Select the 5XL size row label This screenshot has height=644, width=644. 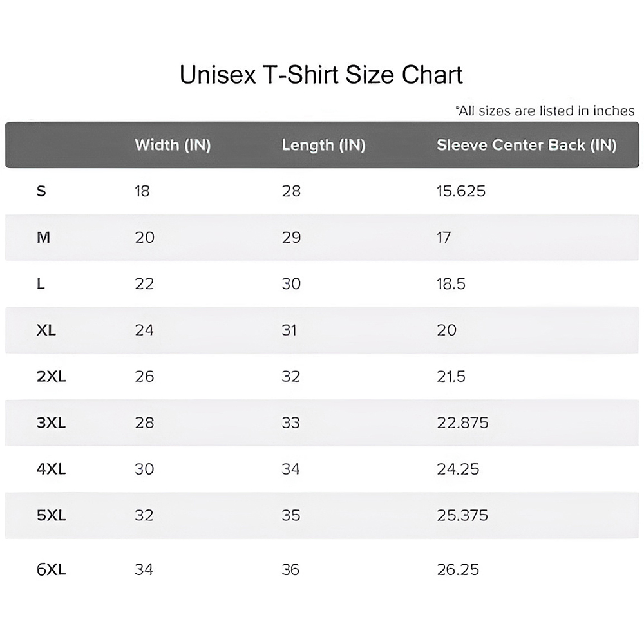pos(52,516)
